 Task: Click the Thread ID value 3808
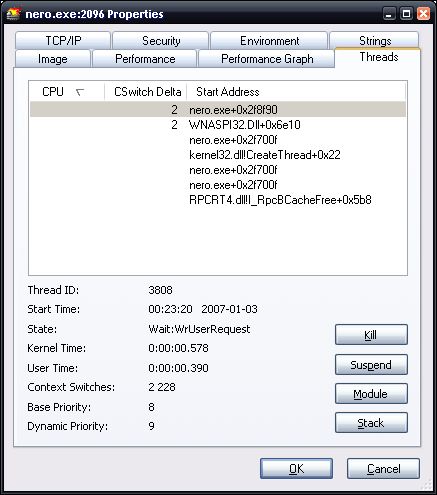coord(160,290)
